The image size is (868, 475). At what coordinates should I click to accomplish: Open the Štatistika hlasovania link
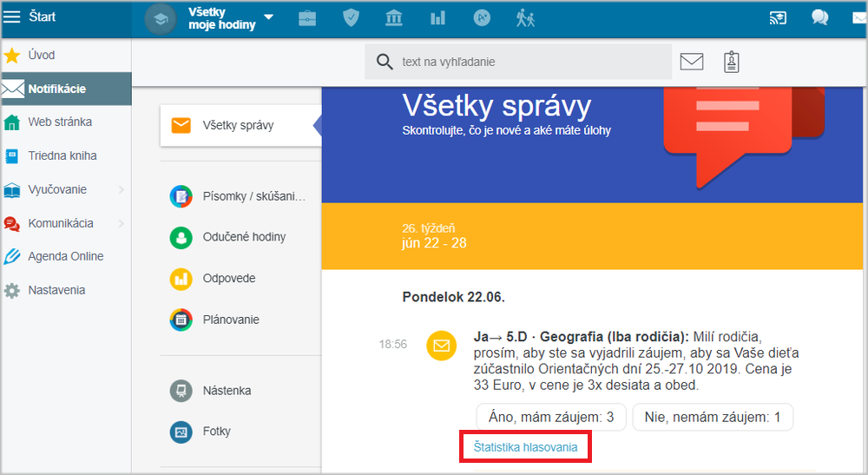[x=525, y=446]
